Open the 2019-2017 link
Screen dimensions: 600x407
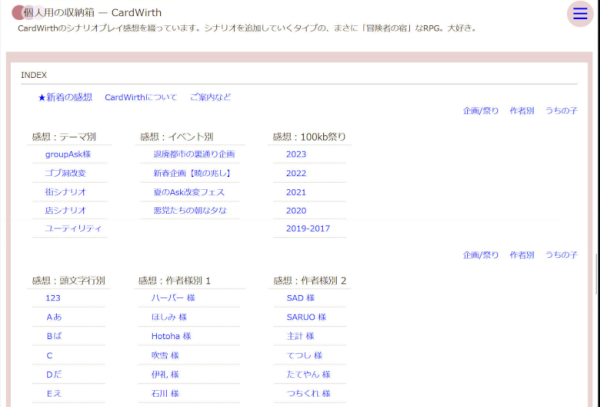click(308, 228)
